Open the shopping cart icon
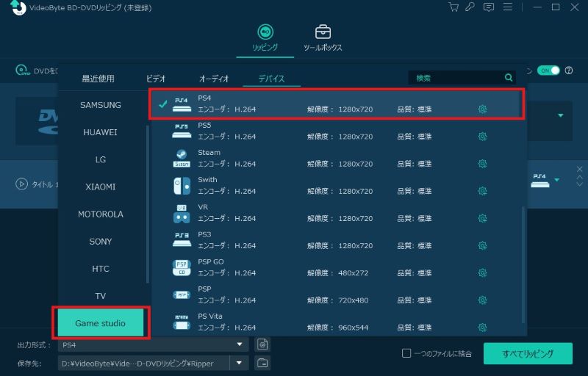This screenshot has width=588, height=376. tap(453, 7)
